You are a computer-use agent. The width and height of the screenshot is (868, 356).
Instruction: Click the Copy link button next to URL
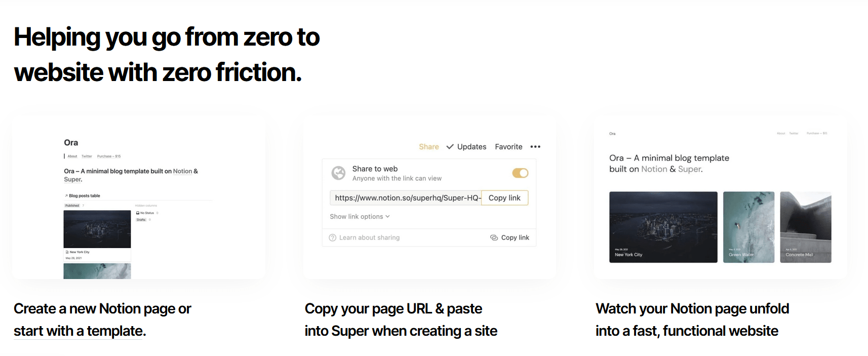[504, 198]
